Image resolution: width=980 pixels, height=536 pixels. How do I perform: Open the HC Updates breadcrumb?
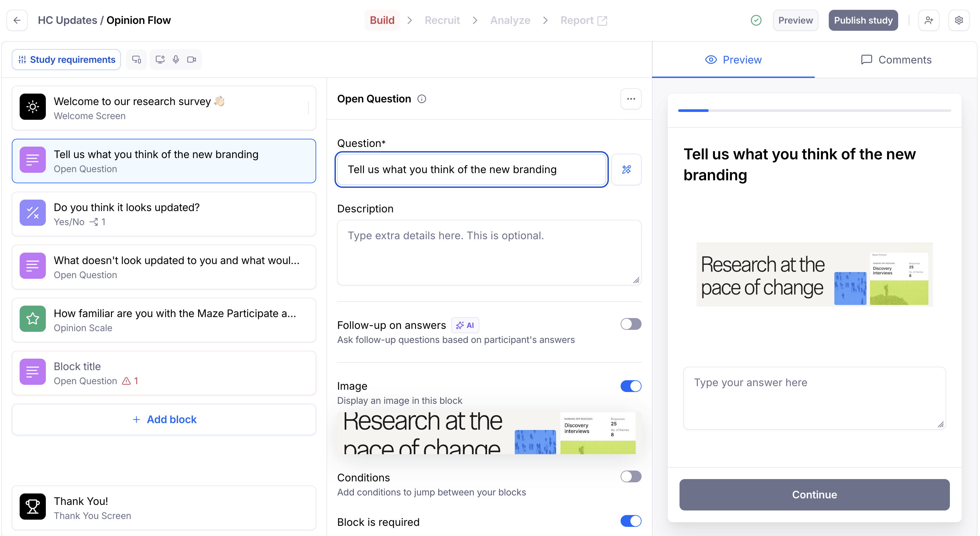67,20
